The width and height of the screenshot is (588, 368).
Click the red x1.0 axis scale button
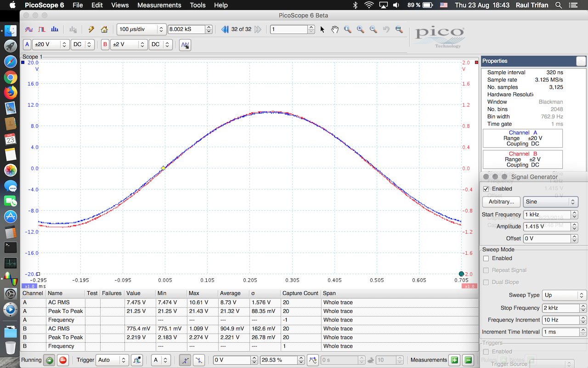(x=469, y=286)
